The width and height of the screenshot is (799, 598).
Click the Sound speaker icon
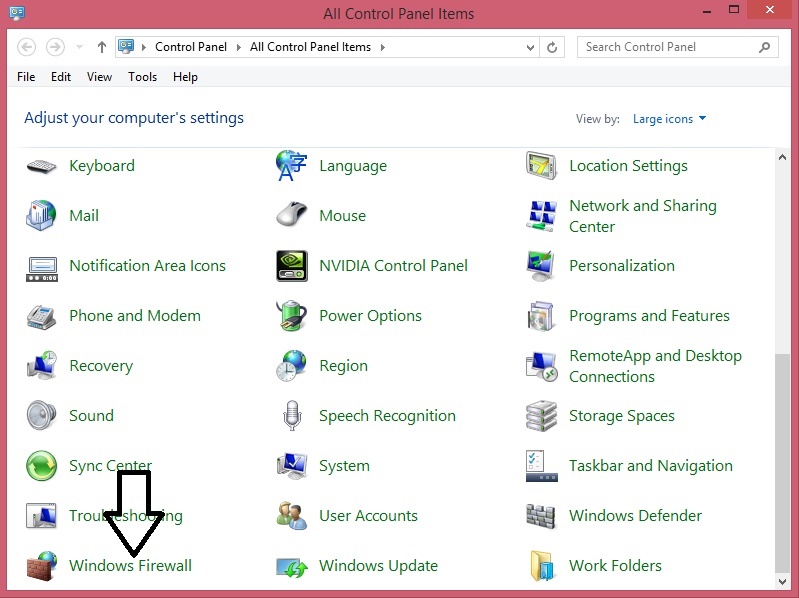[x=41, y=416]
